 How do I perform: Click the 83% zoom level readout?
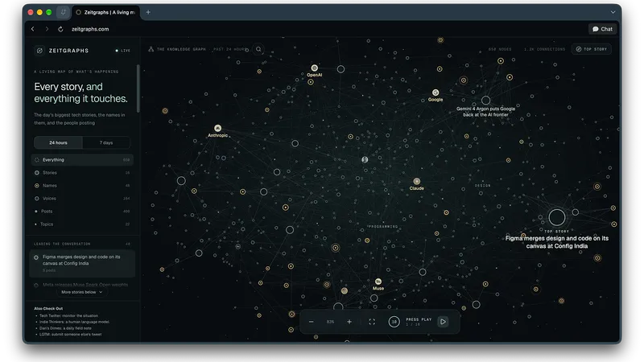coord(330,322)
